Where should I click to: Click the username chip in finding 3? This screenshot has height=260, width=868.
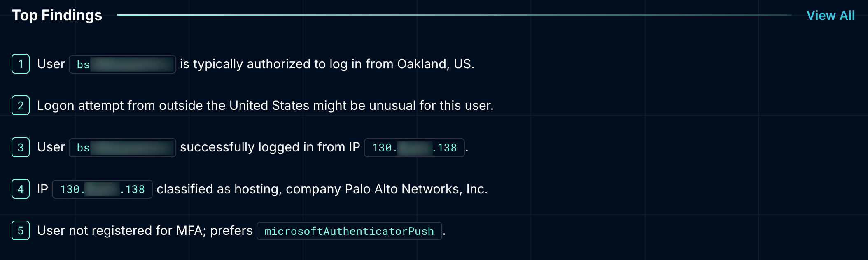pyautogui.click(x=122, y=147)
